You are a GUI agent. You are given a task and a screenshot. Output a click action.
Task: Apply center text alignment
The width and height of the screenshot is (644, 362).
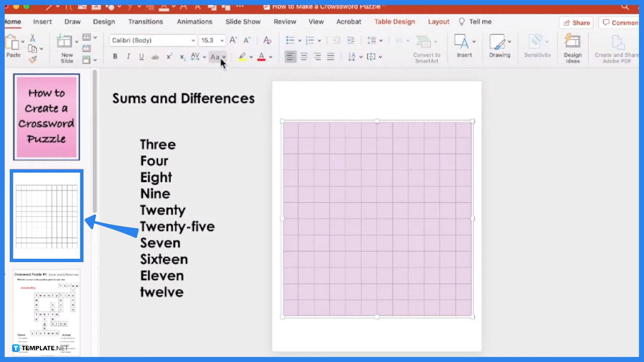pyautogui.click(x=304, y=56)
